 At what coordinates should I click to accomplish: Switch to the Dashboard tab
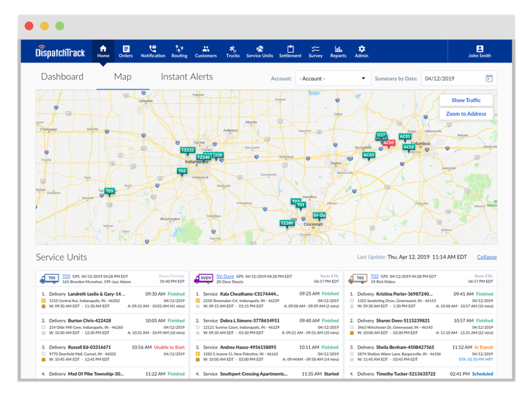click(62, 77)
